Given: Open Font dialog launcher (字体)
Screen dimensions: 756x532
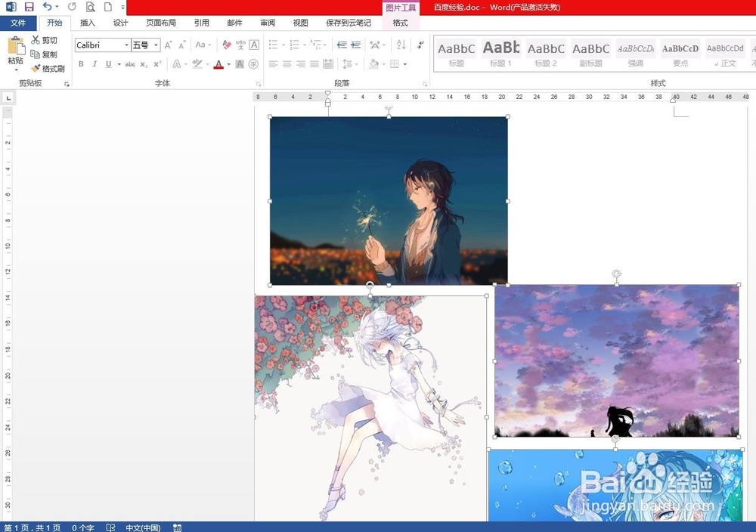Looking at the screenshot, I should click(x=259, y=84).
